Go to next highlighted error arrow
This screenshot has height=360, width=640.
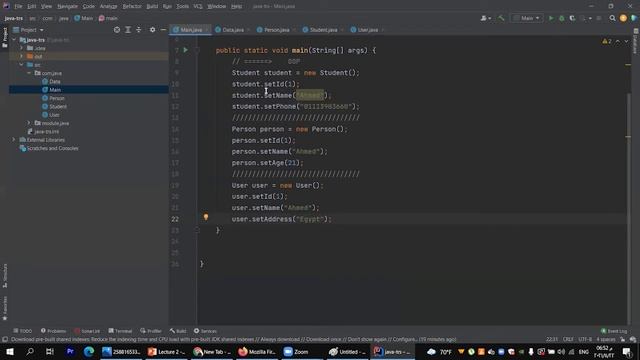coord(626,41)
